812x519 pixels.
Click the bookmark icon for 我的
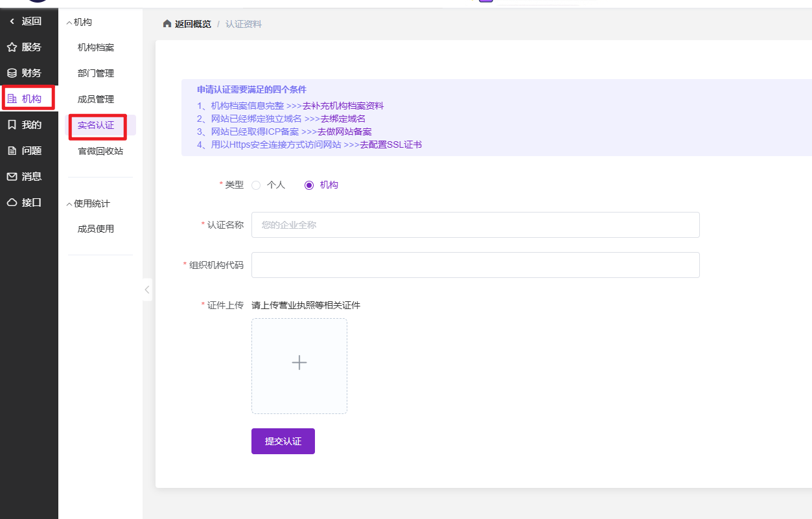tap(12, 125)
